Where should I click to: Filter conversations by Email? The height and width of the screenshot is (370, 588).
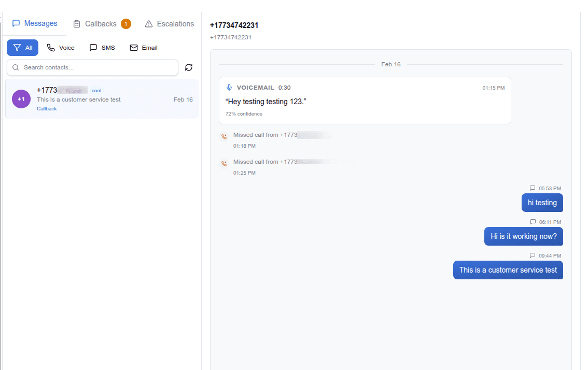[x=144, y=48]
